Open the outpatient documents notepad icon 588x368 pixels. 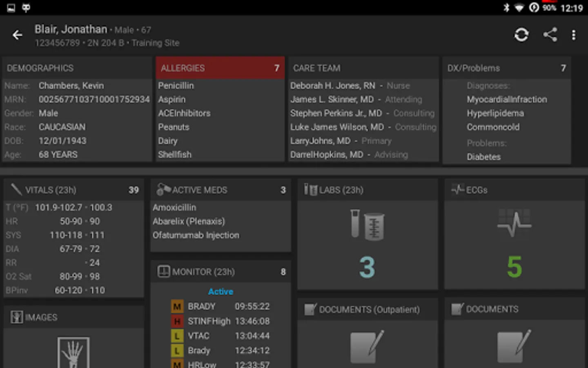367,346
